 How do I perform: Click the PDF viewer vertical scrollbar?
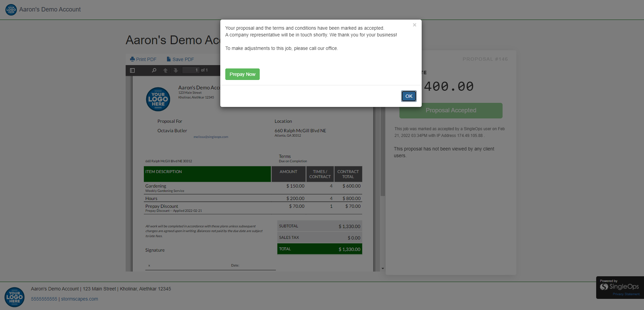tap(383, 152)
